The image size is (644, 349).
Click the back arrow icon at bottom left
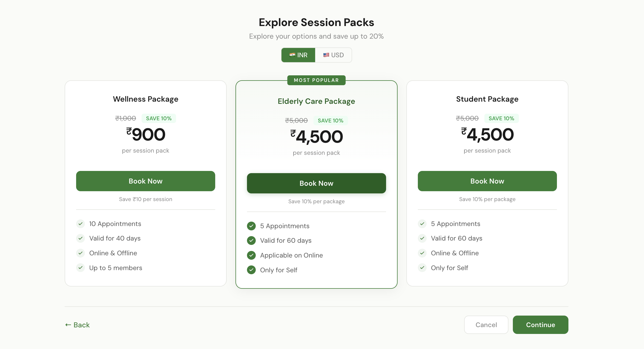pos(68,325)
